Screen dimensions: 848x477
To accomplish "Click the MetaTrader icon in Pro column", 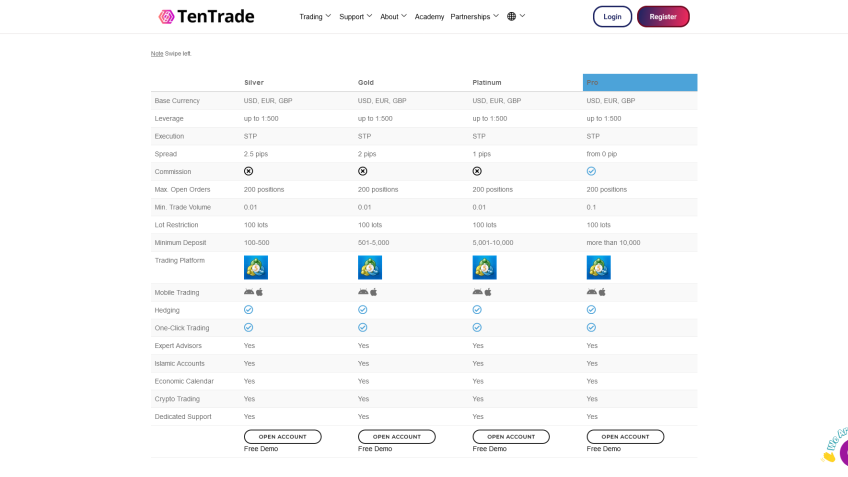I will tap(598, 267).
